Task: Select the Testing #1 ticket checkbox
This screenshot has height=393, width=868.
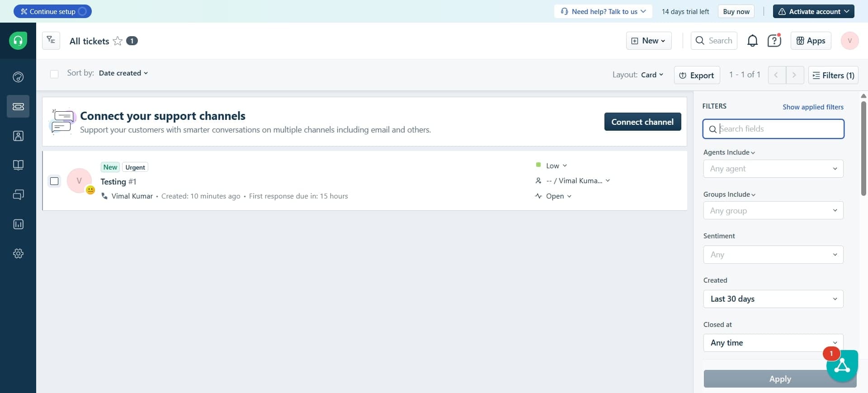Action: (x=54, y=181)
